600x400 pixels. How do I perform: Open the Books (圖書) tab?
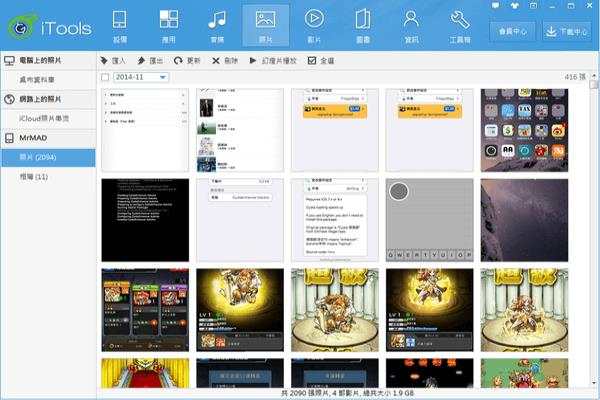[x=363, y=26]
